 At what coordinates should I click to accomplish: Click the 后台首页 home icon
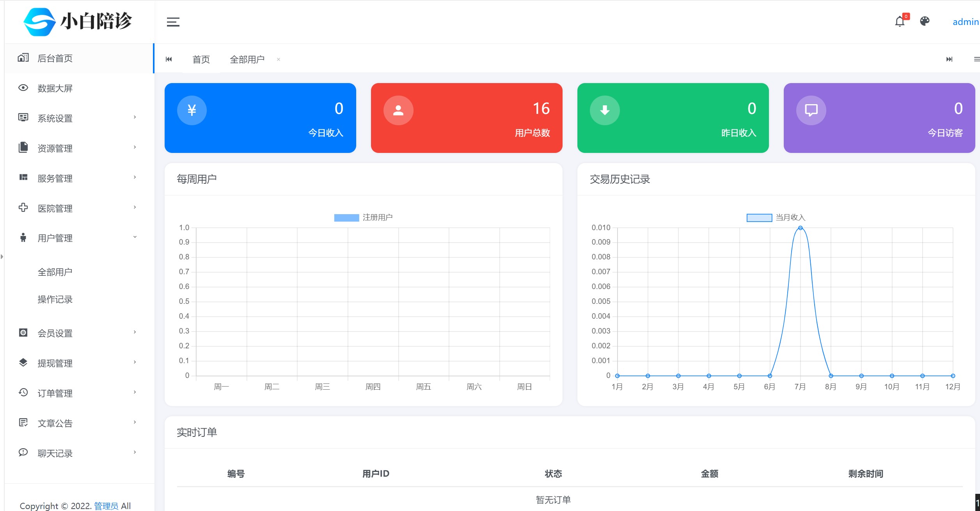pos(23,58)
